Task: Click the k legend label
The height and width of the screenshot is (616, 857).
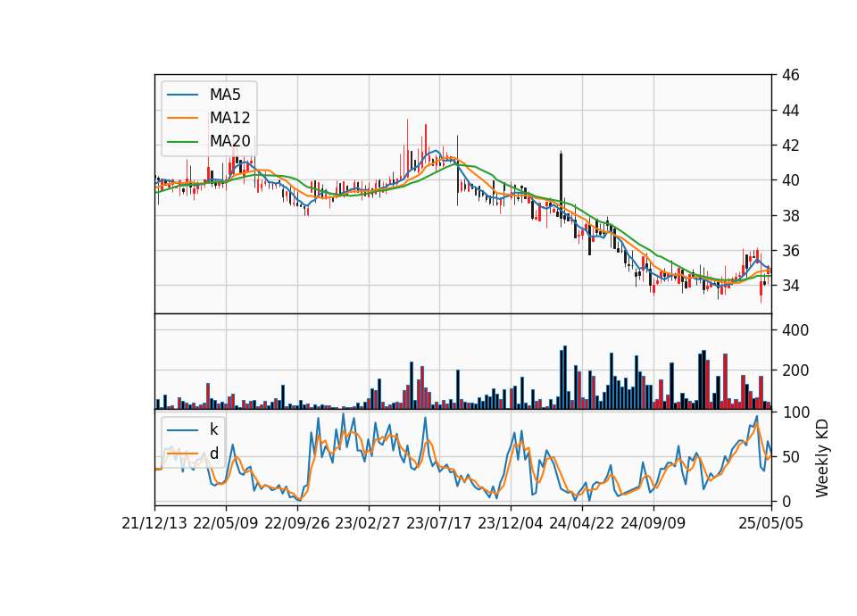Action: (x=214, y=429)
